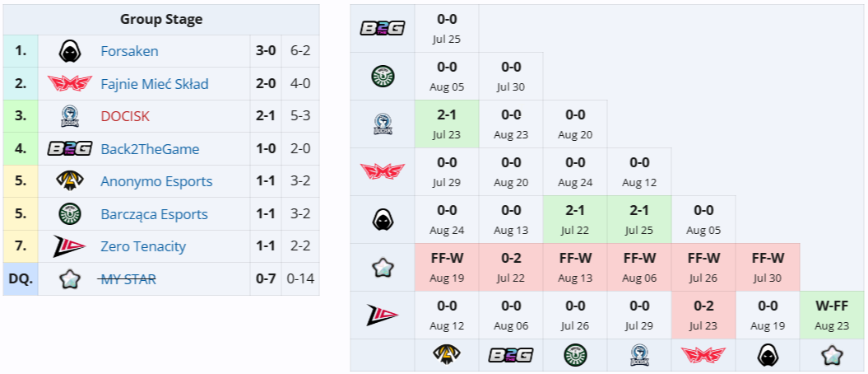The width and height of the screenshot is (868, 374).
Task: Click the DOCISK logo in the standings list
Action: tap(69, 116)
